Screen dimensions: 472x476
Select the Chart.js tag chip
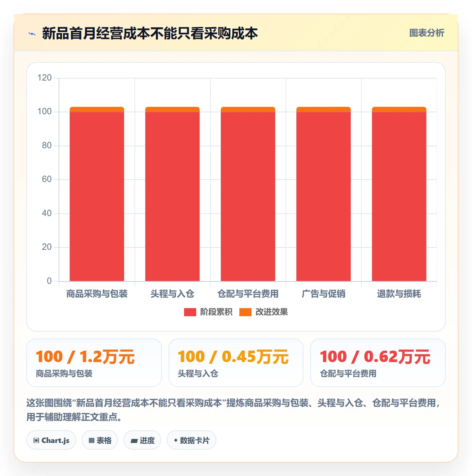[51, 440]
